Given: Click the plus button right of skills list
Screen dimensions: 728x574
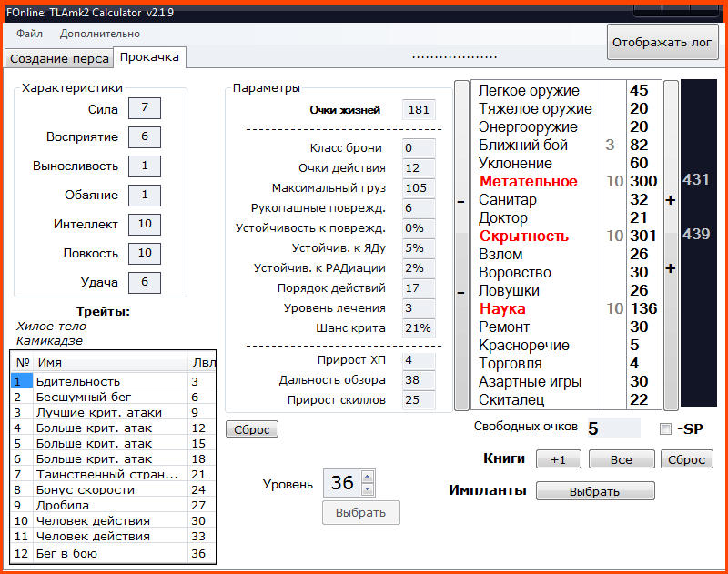Looking at the screenshot, I should [x=671, y=200].
